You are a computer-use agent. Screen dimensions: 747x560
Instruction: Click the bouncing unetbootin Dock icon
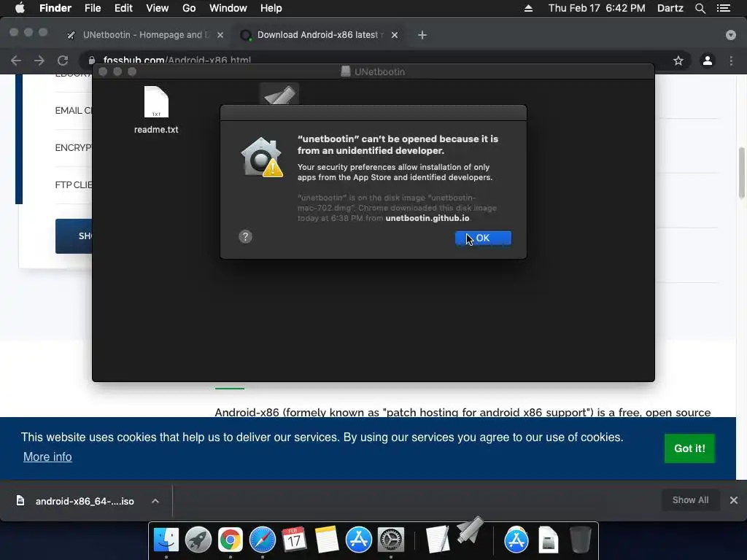[x=470, y=530]
